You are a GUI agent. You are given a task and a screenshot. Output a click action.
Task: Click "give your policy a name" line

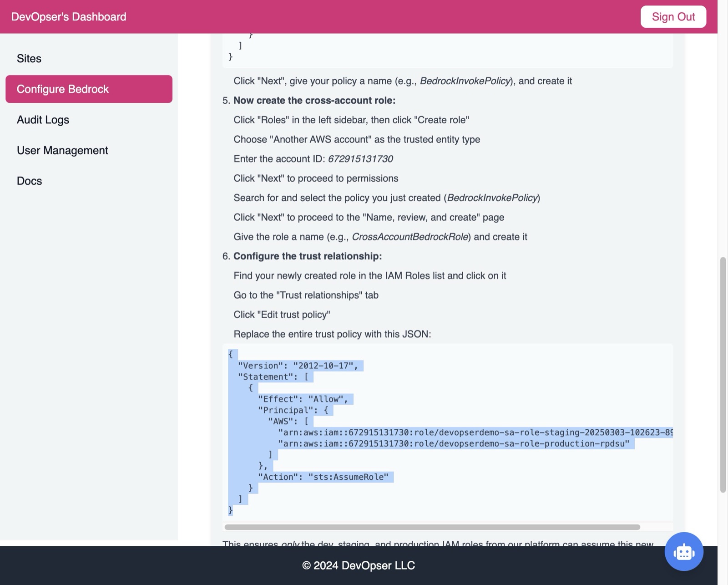403,81
